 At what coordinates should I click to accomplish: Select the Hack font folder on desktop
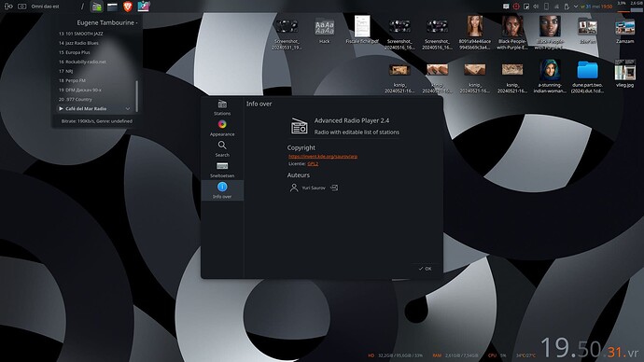[x=325, y=31]
